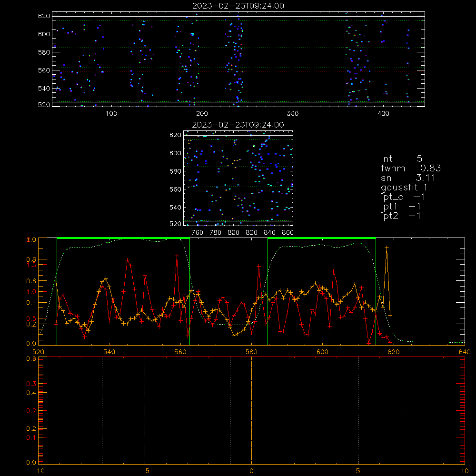Click x-axis label 560 on profile plot
The width and height of the screenshot is (476, 476).
pos(180,352)
